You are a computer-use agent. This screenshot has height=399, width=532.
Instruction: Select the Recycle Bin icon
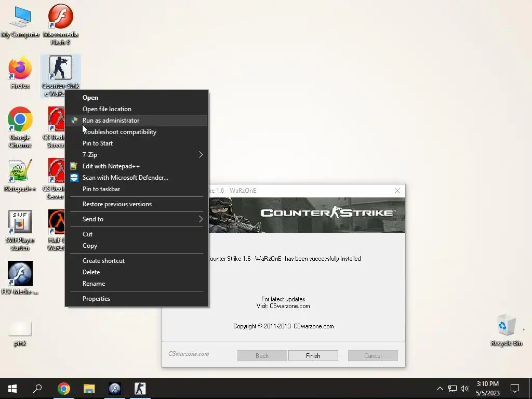click(506, 330)
